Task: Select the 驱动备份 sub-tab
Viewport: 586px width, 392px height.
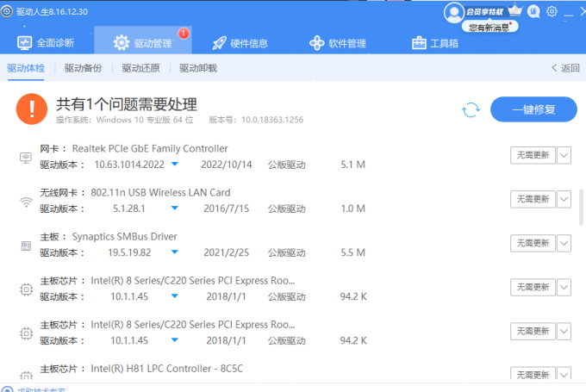Action: pos(83,68)
